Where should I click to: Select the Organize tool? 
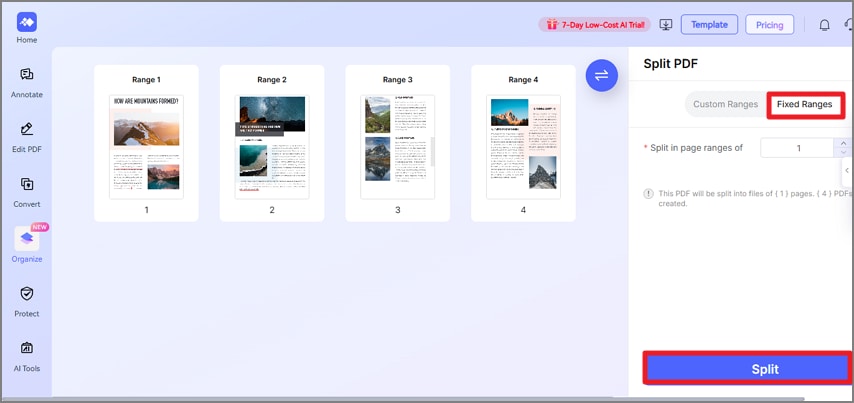27,245
